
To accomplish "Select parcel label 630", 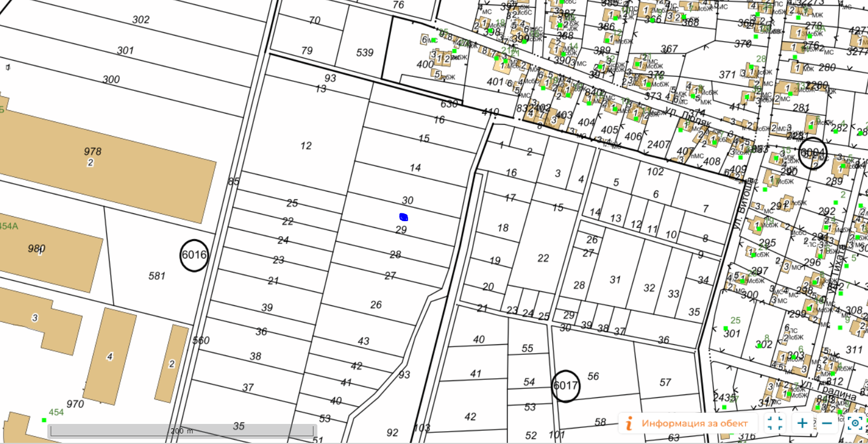I will click(x=449, y=104).
